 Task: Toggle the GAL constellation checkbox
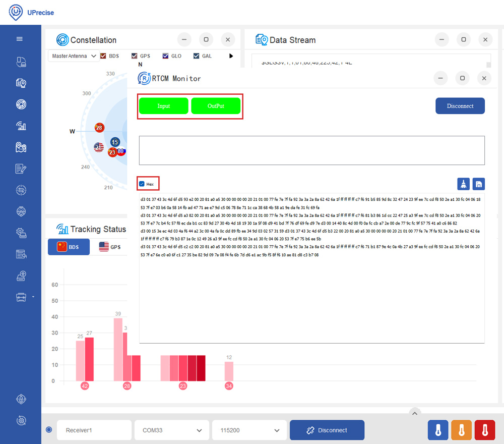pos(197,56)
